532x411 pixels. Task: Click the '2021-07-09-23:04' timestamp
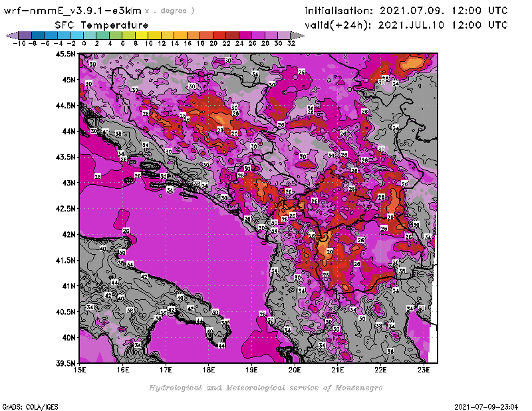[x=486, y=407]
